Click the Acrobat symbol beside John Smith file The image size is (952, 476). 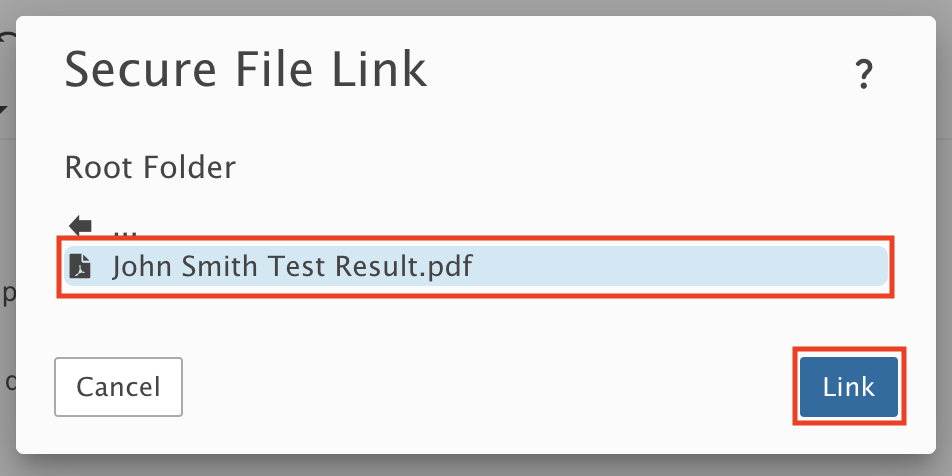[x=80, y=266]
